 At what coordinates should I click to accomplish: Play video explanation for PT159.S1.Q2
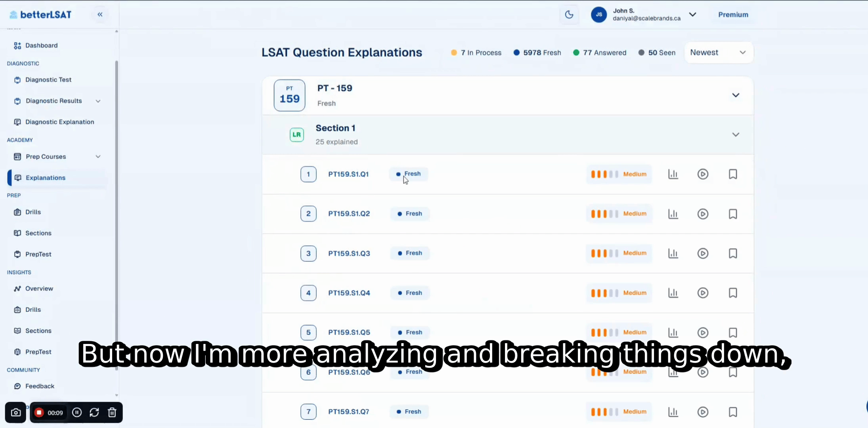[703, 214]
